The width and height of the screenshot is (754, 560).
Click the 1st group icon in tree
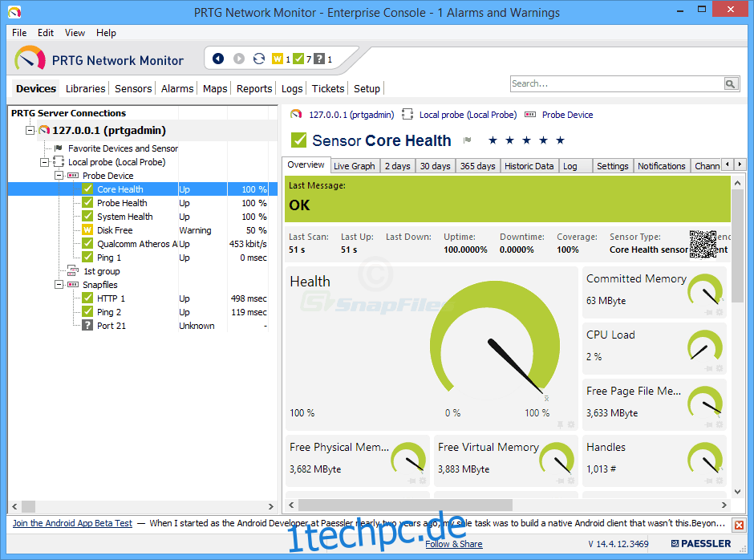pos(73,271)
